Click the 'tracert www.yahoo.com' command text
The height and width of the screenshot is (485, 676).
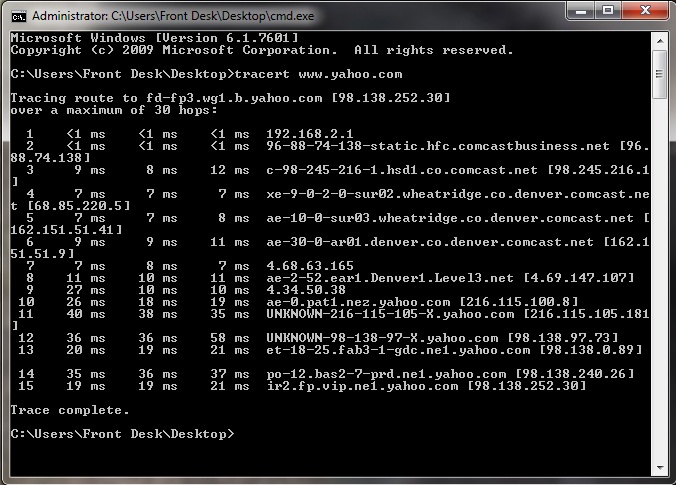pyautogui.click(x=318, y=74)
